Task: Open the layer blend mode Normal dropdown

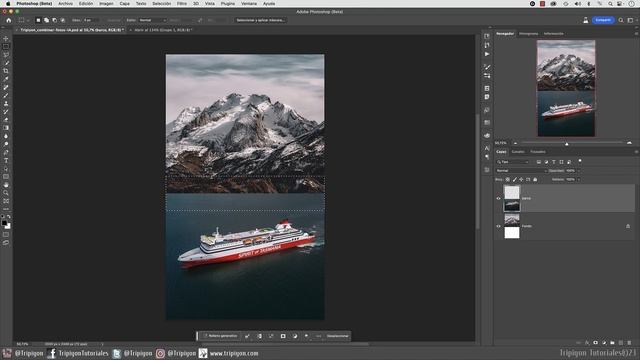Action: tap(521, 171)
